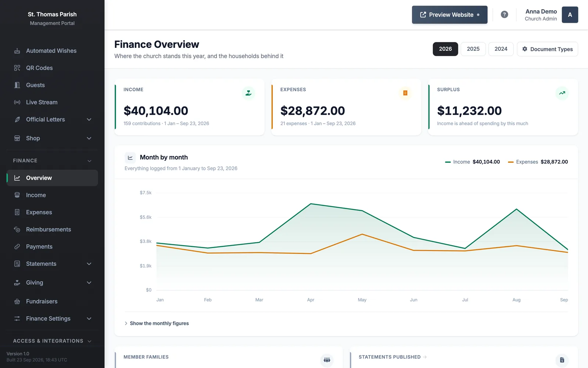Toggle the Expenses series in chart legend
Image resolution: width=588 pixels, height=368 pixels.
[x=538, y=162]
